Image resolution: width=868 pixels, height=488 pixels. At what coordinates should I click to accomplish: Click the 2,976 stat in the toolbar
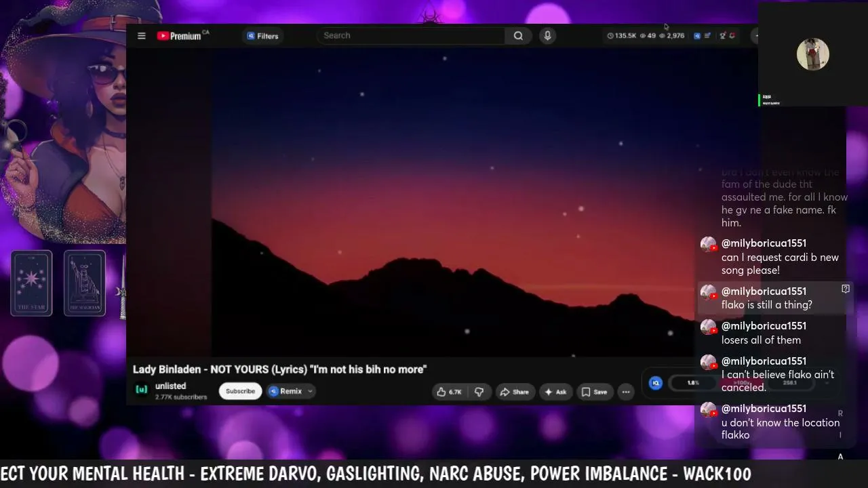tap(672, 36)
